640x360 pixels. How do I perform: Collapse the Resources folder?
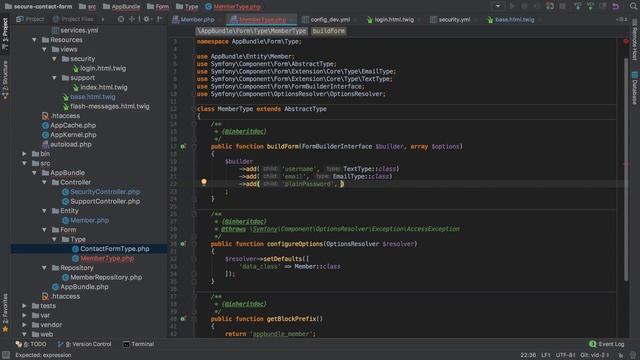point(34,40)
